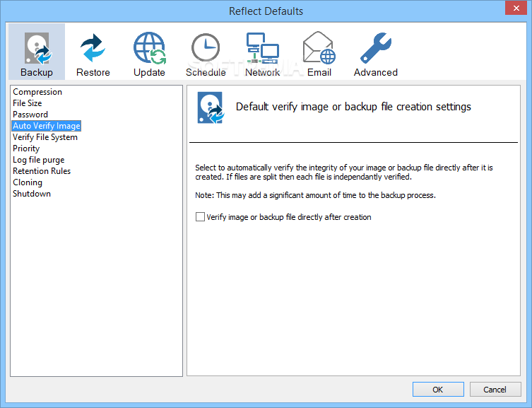Select Shutdown in the settings list
This screenshot has height=408, width=532.
tap(32, 194)
